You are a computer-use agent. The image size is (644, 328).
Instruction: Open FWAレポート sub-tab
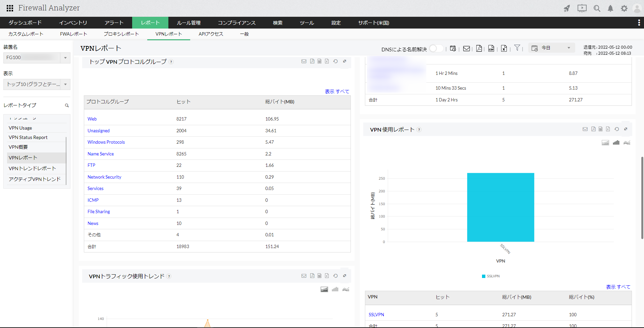[73, 34]
